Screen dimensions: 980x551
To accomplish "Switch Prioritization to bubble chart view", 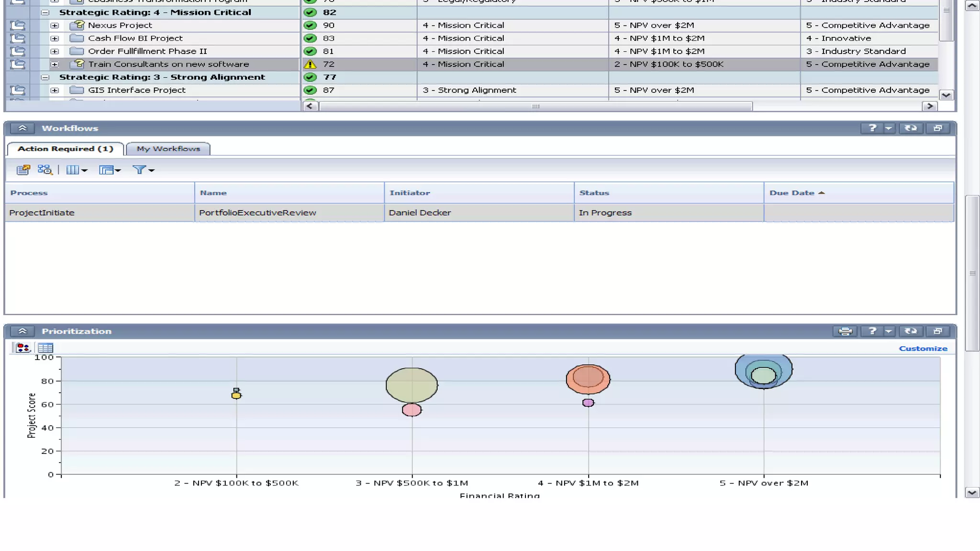I will [x=22, y=348].
